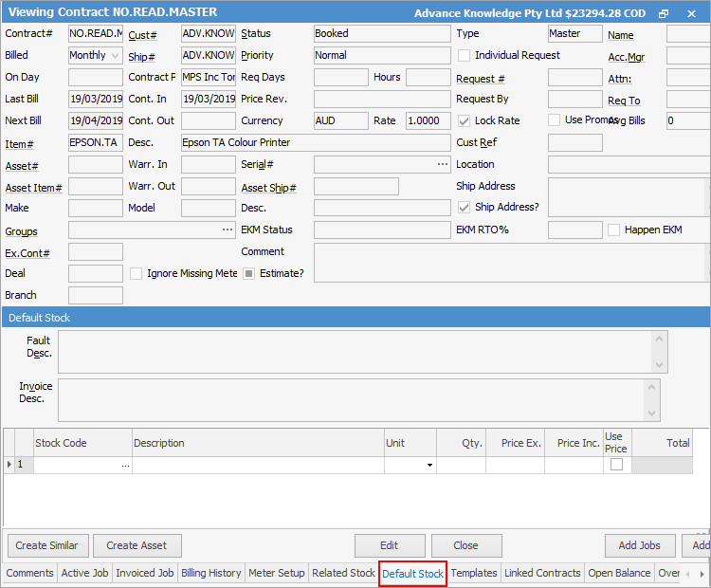
Task: Click the restore window icon in title bar
Action: point(664,13)
